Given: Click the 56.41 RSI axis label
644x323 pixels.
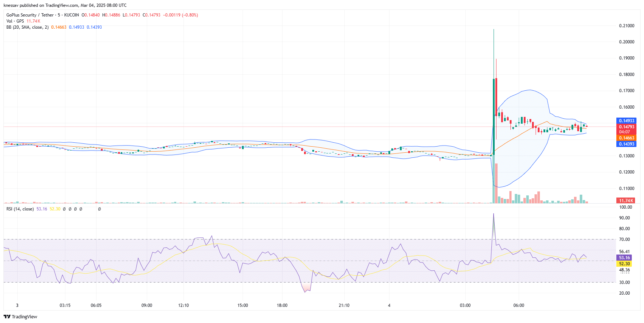Looking at the screenshot, I should 625,252.
